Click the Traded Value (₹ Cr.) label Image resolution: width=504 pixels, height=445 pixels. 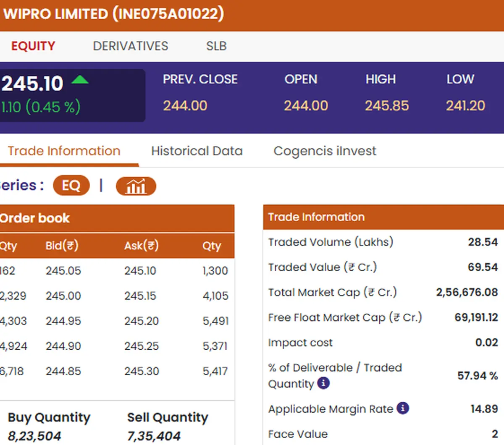click(323, 267)
